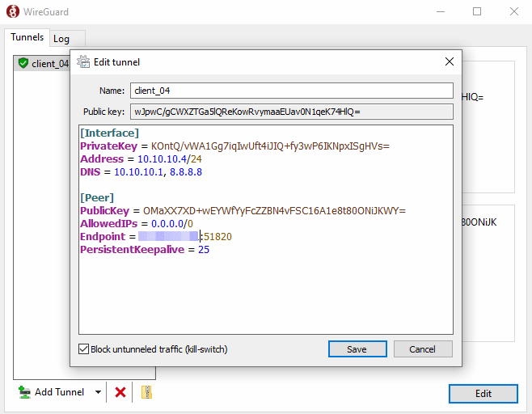Image resolution: width=532 pixels, height=414 pixels.
Task: Expand the Add Tunnel dropdown arrow
Action: [x=98, y=392]
